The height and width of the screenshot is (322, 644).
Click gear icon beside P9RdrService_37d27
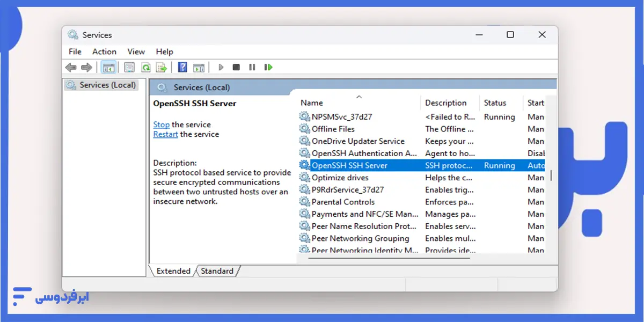click(x=304, y=189)
